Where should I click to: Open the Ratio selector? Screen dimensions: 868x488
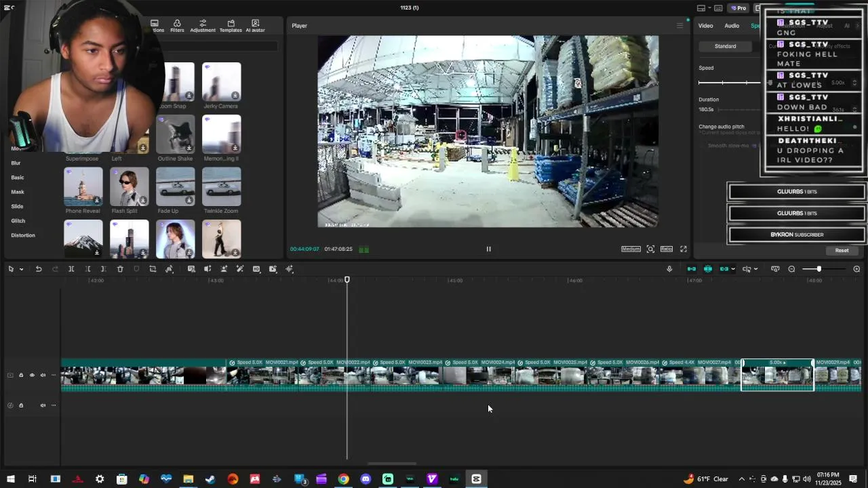(667, 249)
